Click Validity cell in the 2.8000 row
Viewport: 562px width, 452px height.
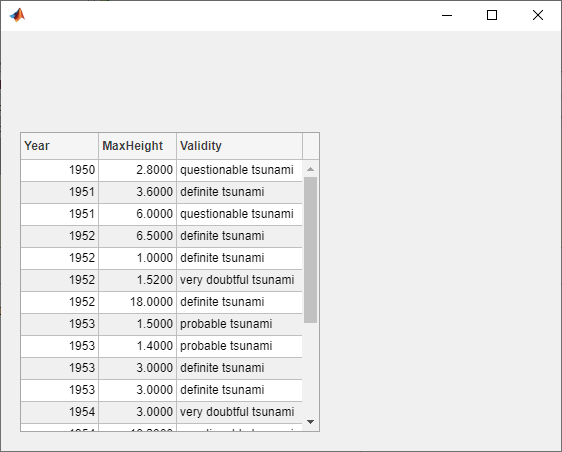coord(239,170)
